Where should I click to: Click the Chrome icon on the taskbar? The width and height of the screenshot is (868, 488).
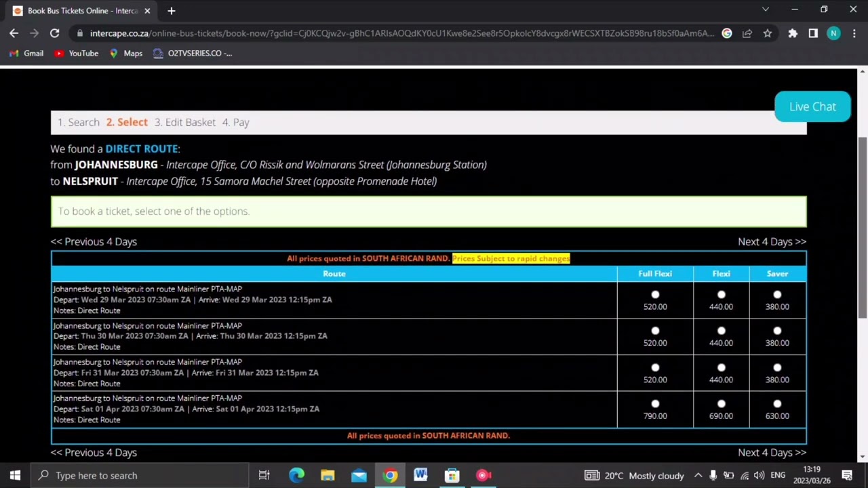(x=390, y=475)
